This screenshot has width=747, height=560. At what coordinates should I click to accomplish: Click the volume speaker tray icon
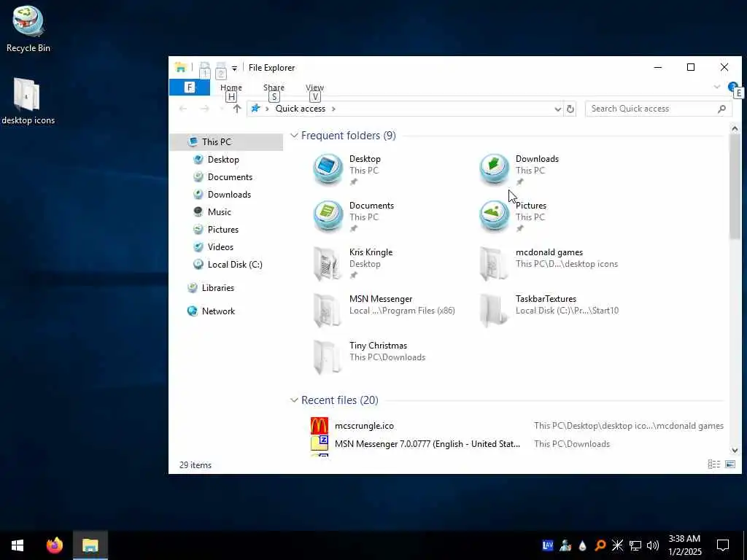(x=653, y=545)
